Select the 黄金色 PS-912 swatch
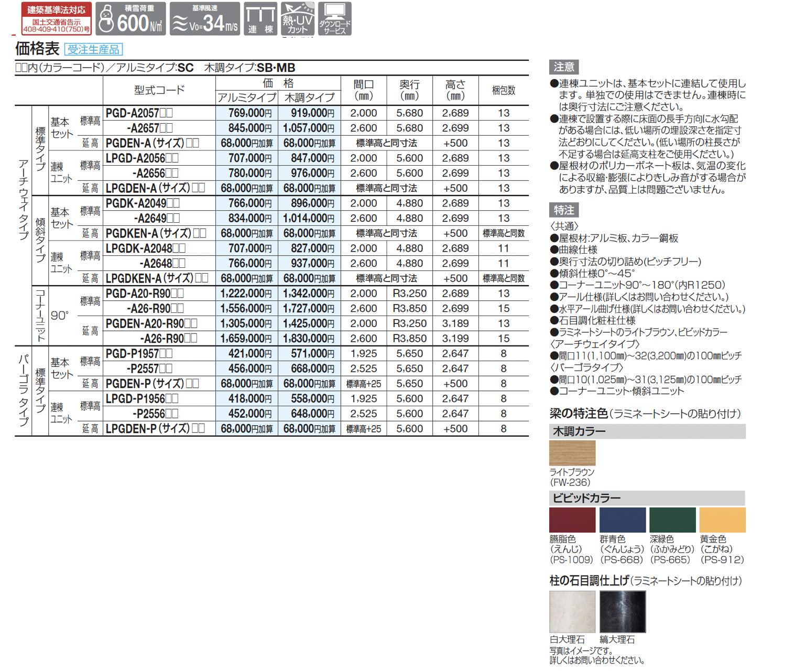This screenshot has height=672, width=806. pos(723,520)
